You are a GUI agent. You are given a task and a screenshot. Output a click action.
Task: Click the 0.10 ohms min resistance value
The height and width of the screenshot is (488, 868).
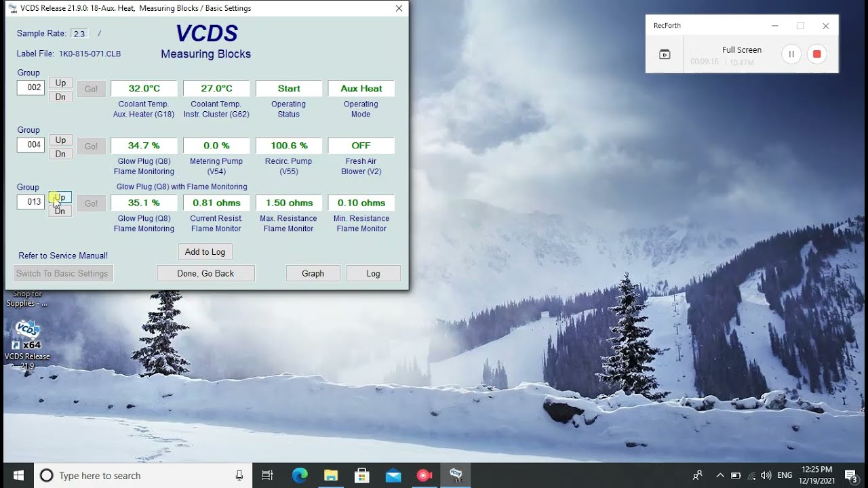pyautogui.click(x=361, y=203)
